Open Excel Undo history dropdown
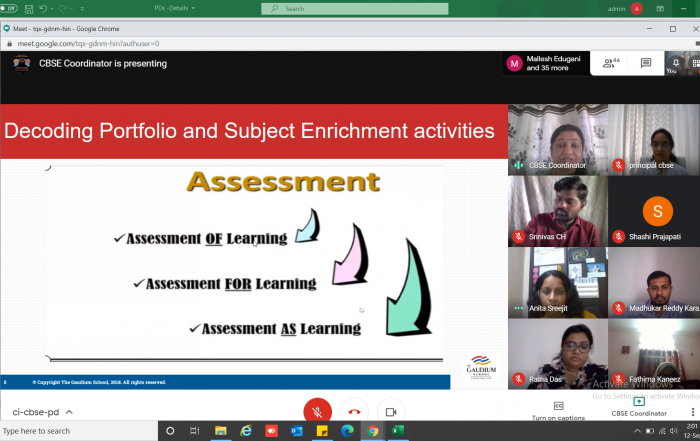 coord(52,8)
